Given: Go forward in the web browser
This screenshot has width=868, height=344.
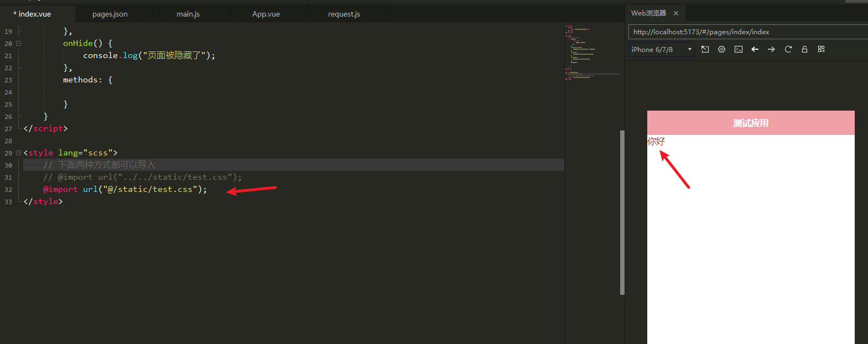Looking at the screenshot, I should (771, 49).
